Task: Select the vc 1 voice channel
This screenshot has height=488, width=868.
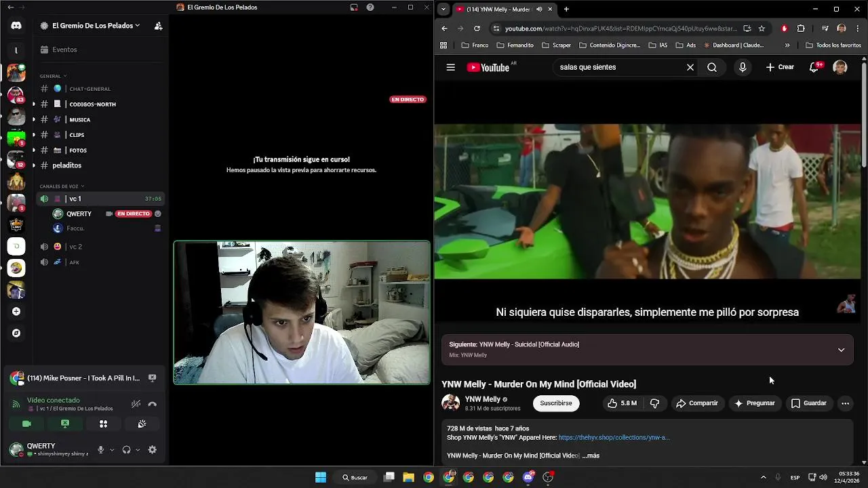Action: tap(100, 199)
